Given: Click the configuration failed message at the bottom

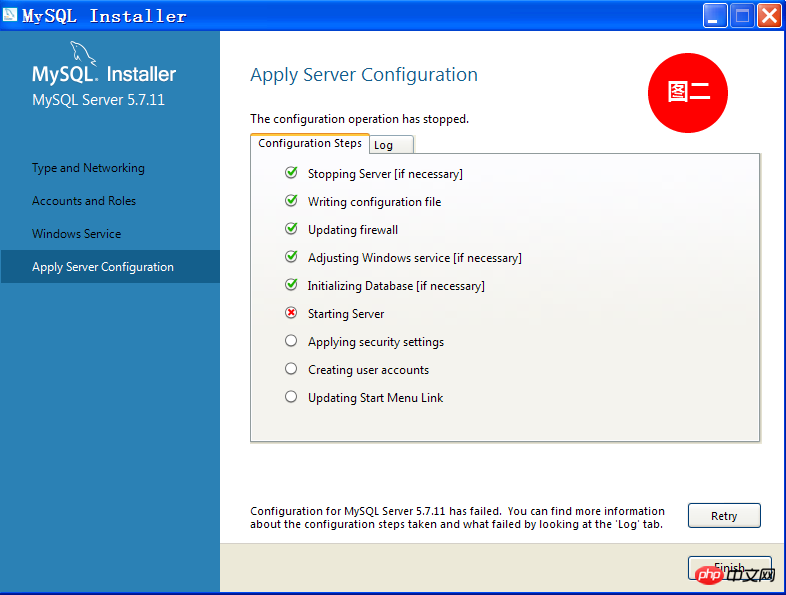Looking at the screenshot, I should coord(457,518).
